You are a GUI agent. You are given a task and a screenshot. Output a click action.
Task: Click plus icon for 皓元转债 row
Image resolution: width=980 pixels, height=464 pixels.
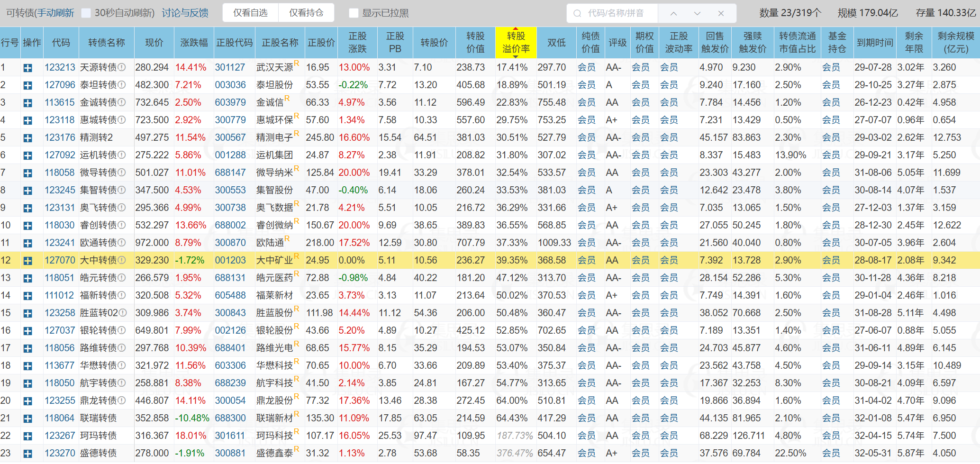[28, 279]
